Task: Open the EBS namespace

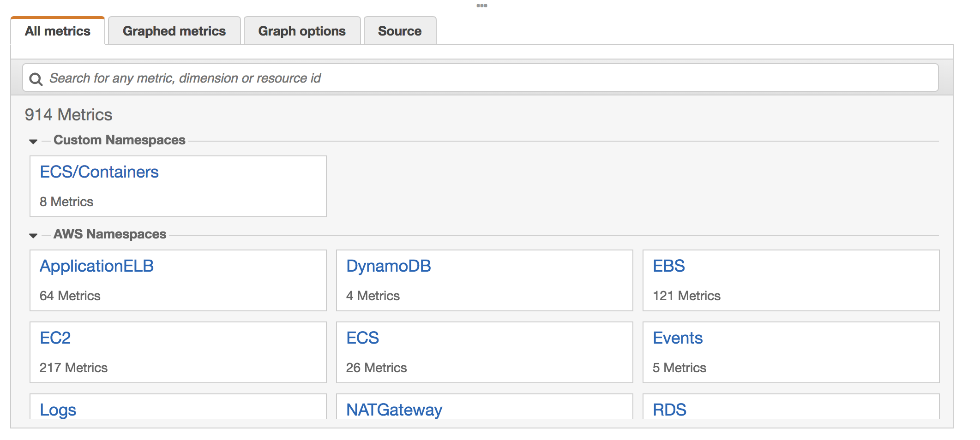Action: pos(668,266)
